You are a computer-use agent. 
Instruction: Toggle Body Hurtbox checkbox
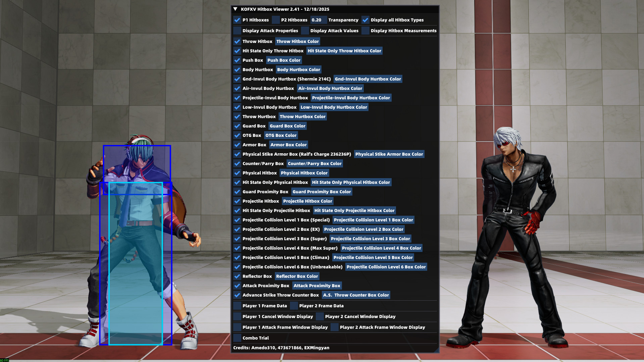click(x=237, y=69)
